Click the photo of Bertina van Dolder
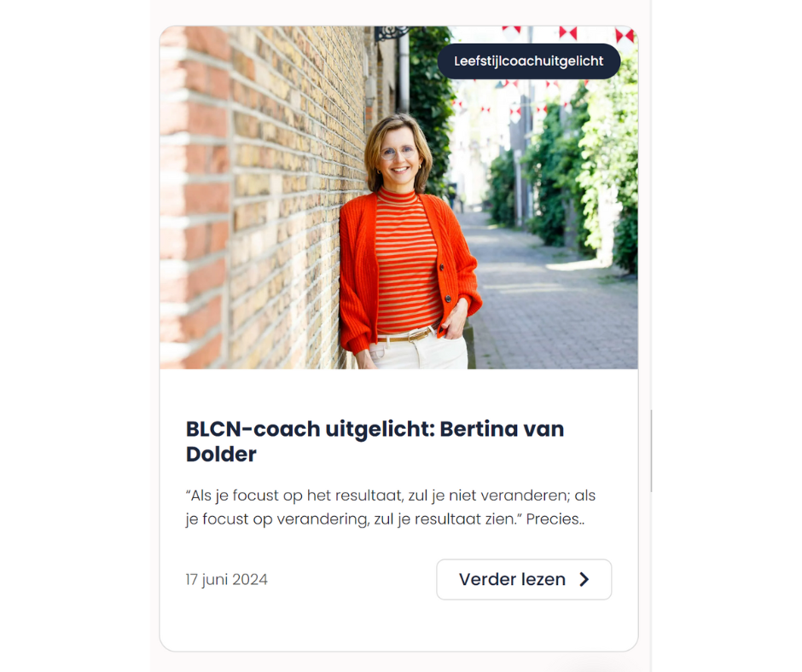Image resolution: width=802 pixels, height=672 pixels. (x=398, y=197)
